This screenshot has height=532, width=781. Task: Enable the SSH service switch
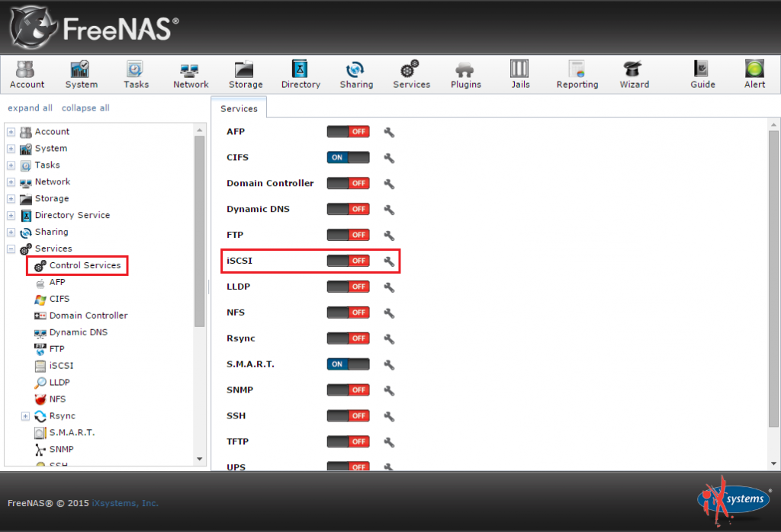348,416
